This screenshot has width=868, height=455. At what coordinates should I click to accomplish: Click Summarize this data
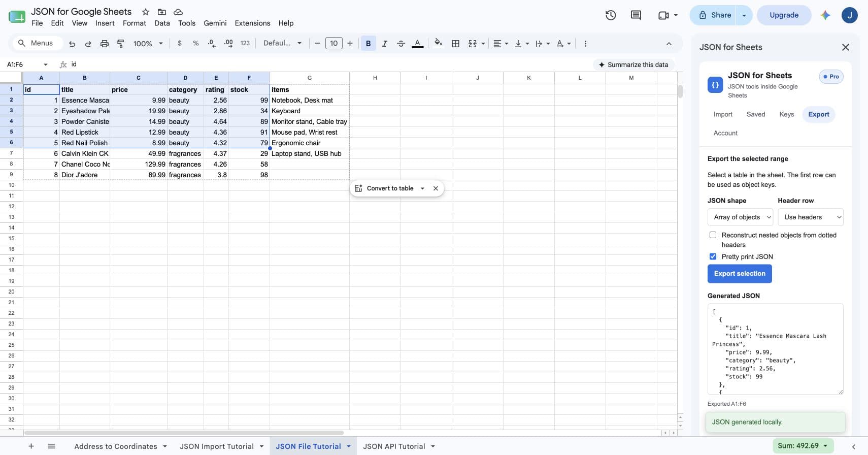click(633, 64)
